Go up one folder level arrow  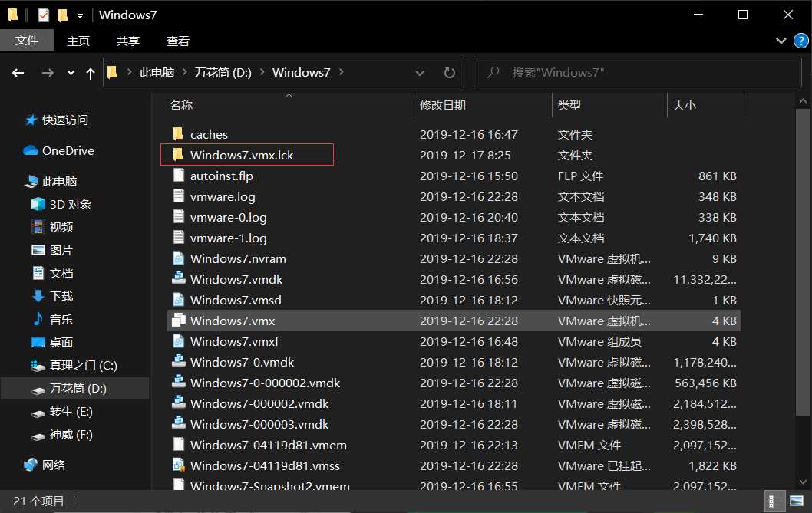tap(90, 73)
